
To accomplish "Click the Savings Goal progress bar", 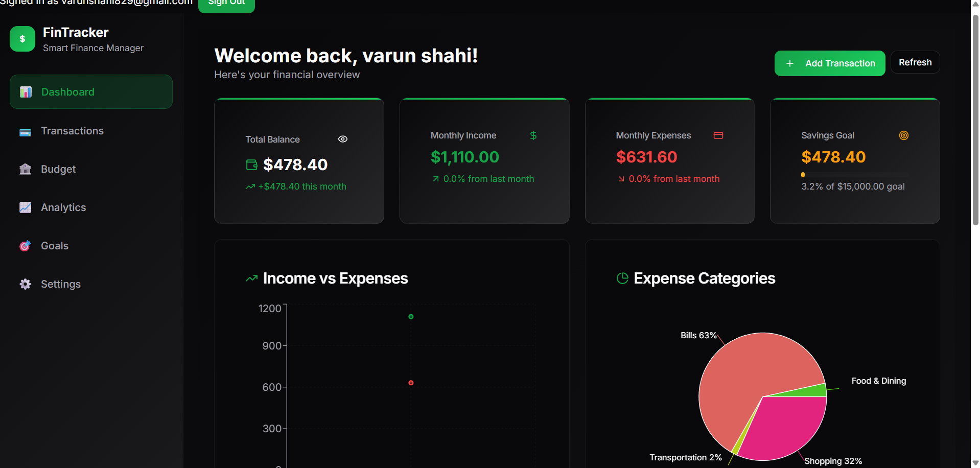I will tap(853, 174).
